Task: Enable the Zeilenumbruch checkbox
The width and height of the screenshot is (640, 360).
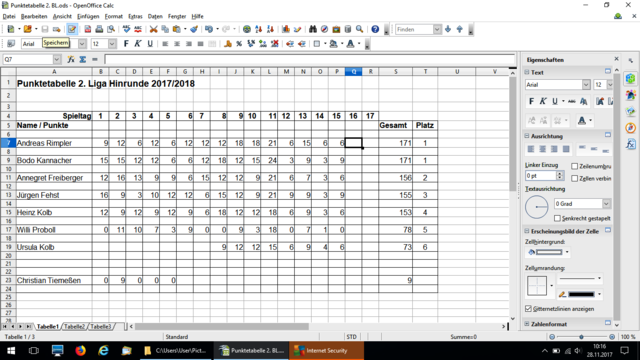Action: pos(574,167)
